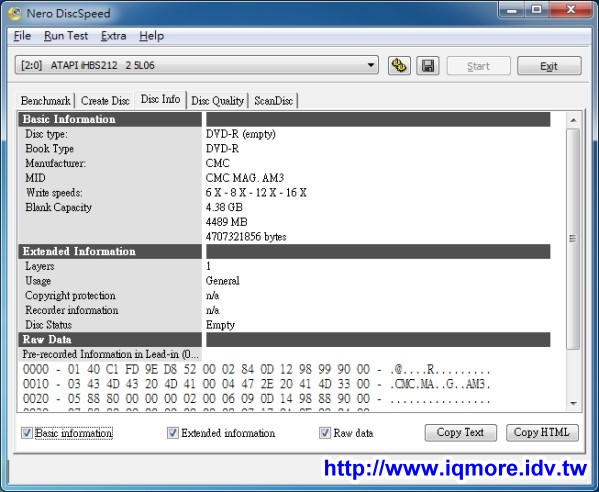Click the drive options icon
599x492 pixels.
(399, 66)
